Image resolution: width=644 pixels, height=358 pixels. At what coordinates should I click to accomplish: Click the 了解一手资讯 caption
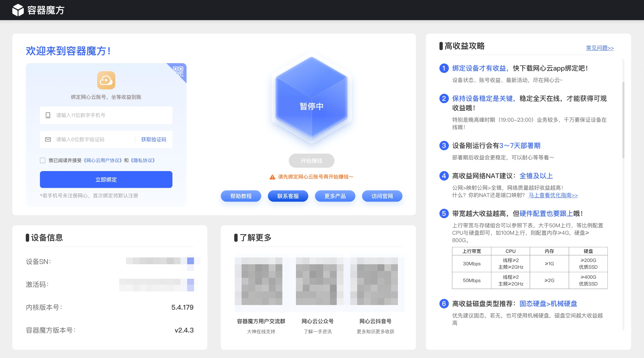[x=318, y=332]
